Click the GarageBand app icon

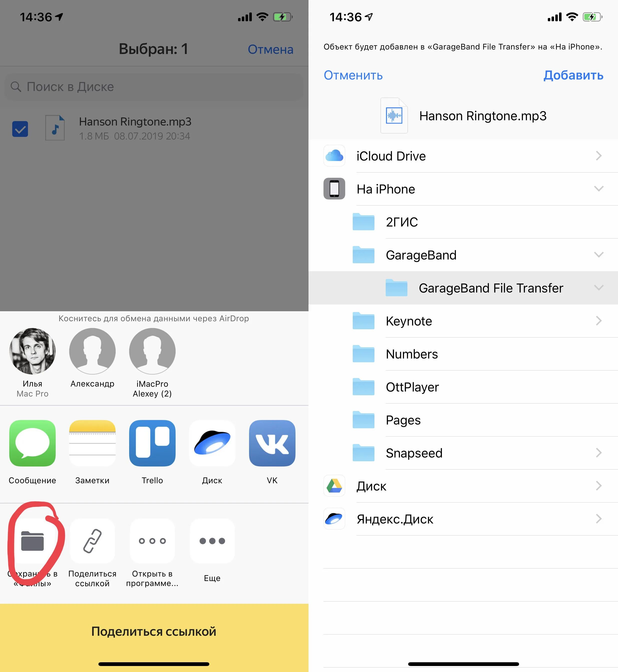tap(361, 255)
